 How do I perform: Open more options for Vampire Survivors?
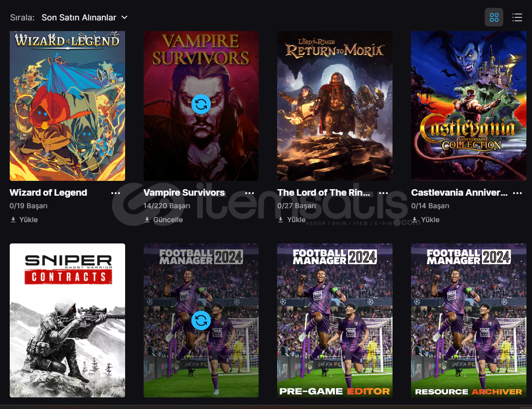point(249,193)
